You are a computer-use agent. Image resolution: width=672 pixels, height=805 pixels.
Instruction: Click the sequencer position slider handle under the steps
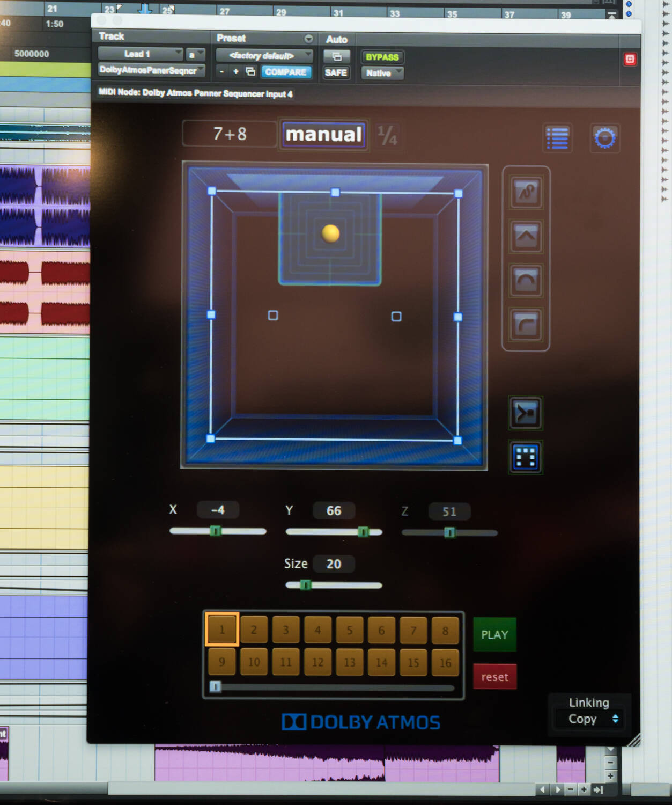(216, 686)
